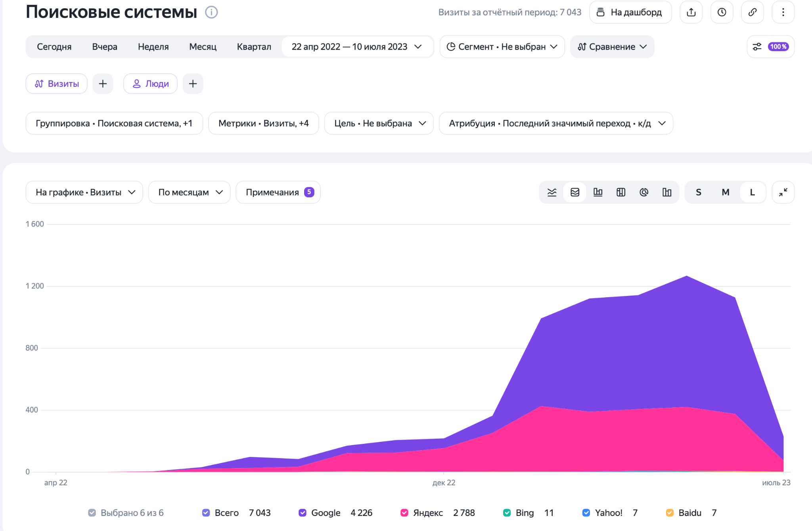Image resolution: width=812 pixels, height=531 pixels.
Task: Switch to the bar chart view
Action: click(598, 192)
